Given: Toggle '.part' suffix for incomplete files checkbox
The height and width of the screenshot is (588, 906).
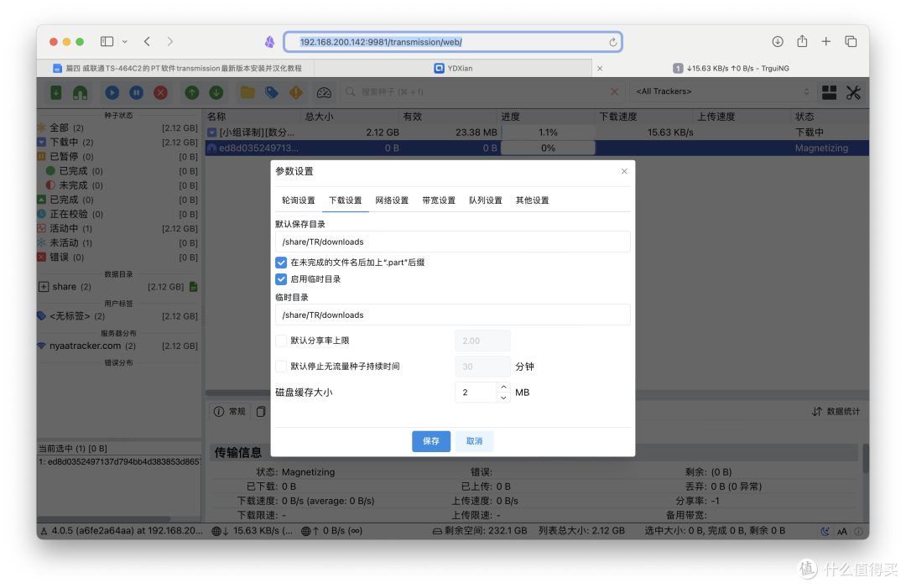Looking at the screenshot, I should 281,263.
